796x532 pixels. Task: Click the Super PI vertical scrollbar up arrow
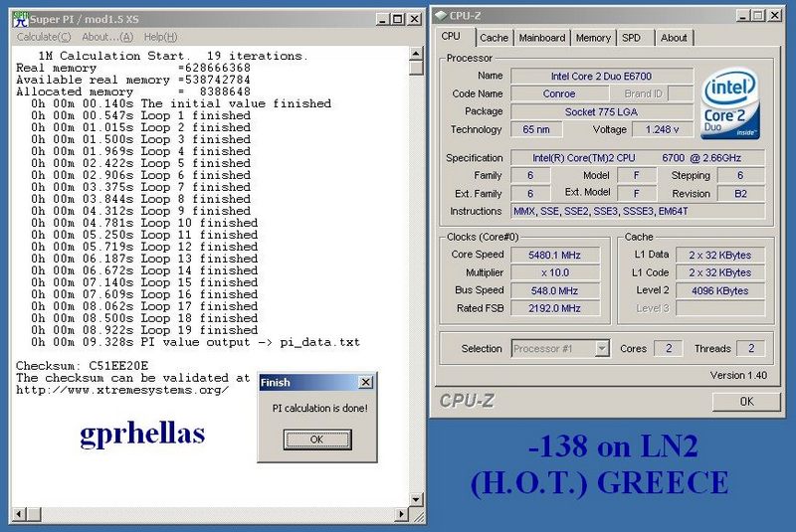pyautogui.click(x=416, y=53)
